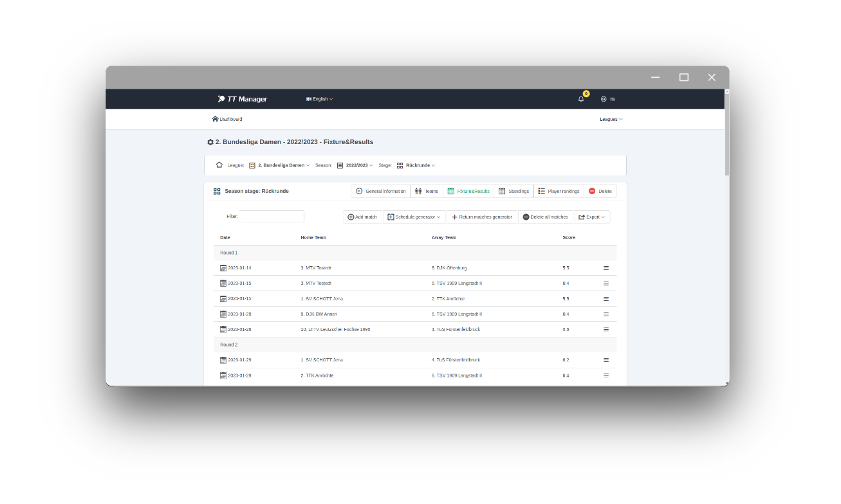Screen dimensions: 841x504
Task: Open the tts user account icon
Action: [x=604, y=99]
